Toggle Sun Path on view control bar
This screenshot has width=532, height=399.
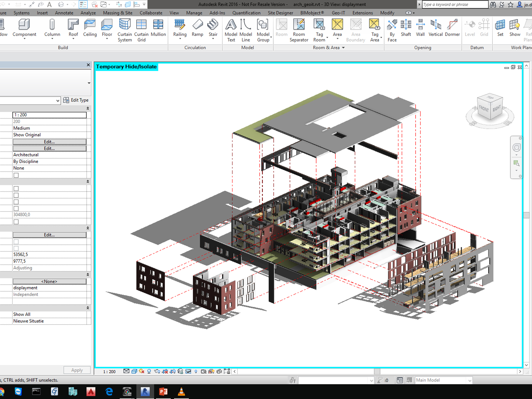[142, 371]
